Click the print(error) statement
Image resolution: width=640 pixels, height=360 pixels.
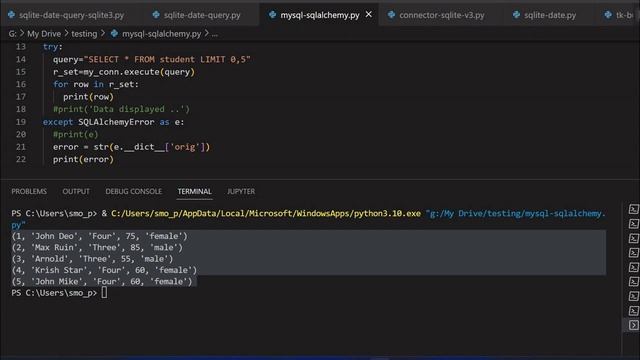point(83,160)
